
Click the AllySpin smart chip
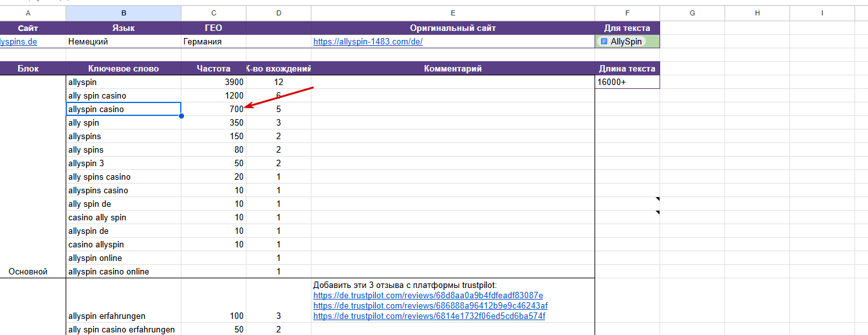pos(622,41)
